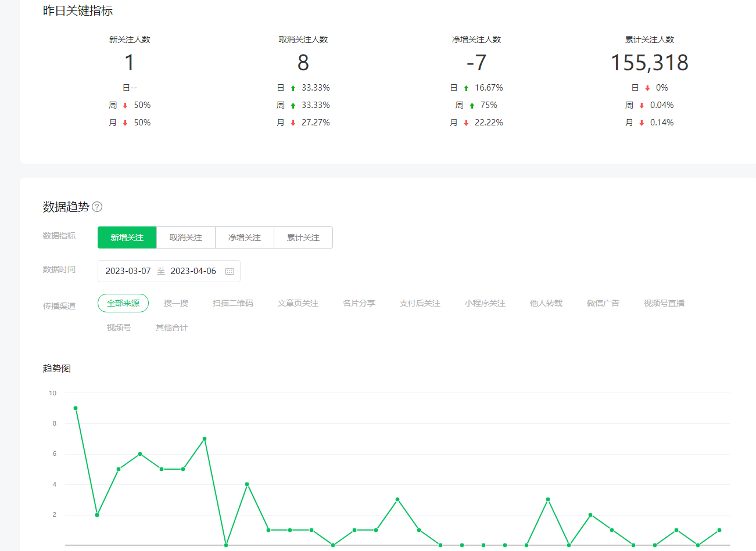Click the end date 2023-04-06 field

tap(194, 271)
